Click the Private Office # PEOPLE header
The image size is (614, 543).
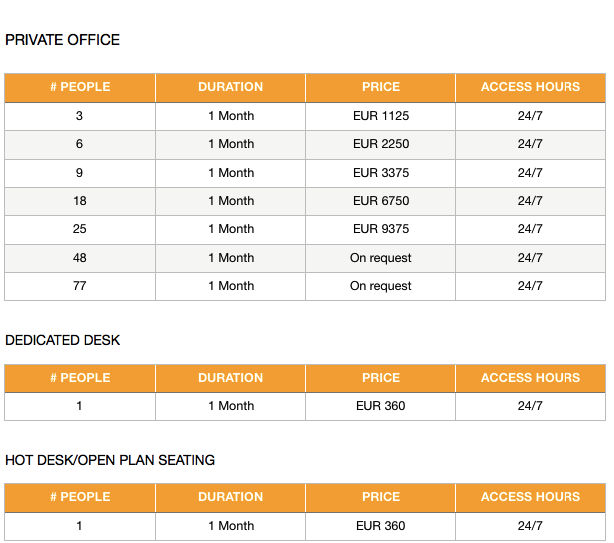[x=80, y=87]
